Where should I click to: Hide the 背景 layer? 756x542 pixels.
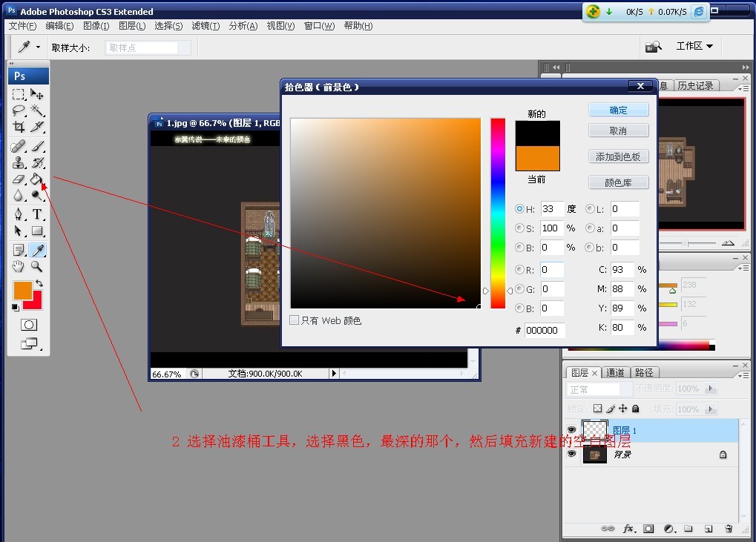coord(572,454)
